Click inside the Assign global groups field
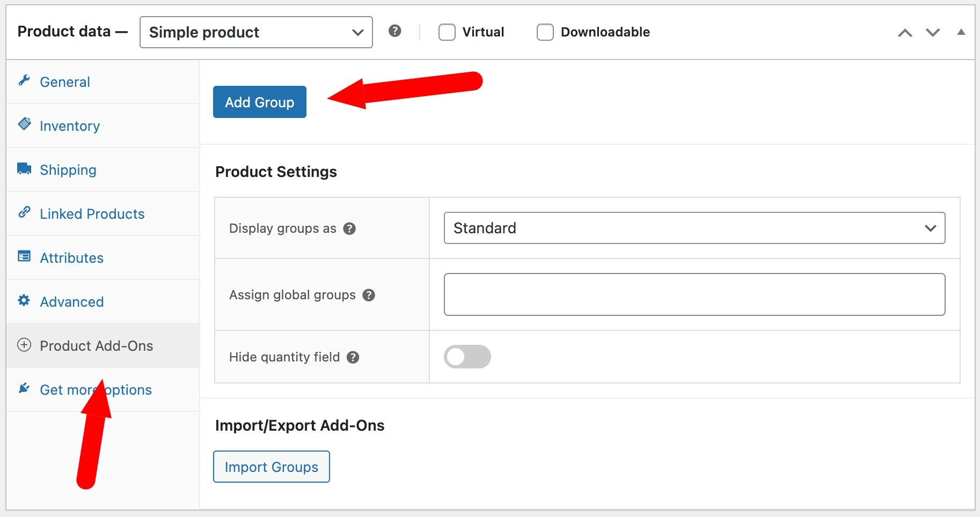980x517 pixels. click(x=694, y=294)
